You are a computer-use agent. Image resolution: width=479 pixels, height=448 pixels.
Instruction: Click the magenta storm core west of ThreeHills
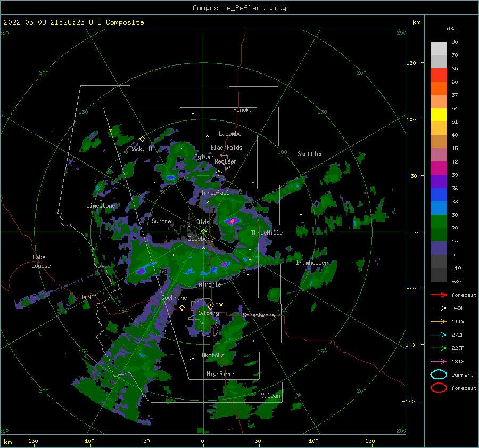coord(233,221)
